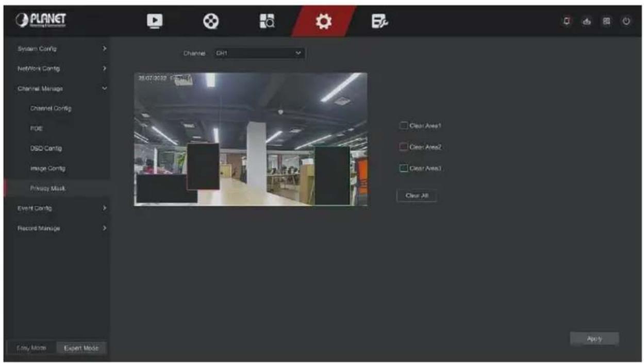Click the Apply button
644x363 pixels.
point(594,338)
